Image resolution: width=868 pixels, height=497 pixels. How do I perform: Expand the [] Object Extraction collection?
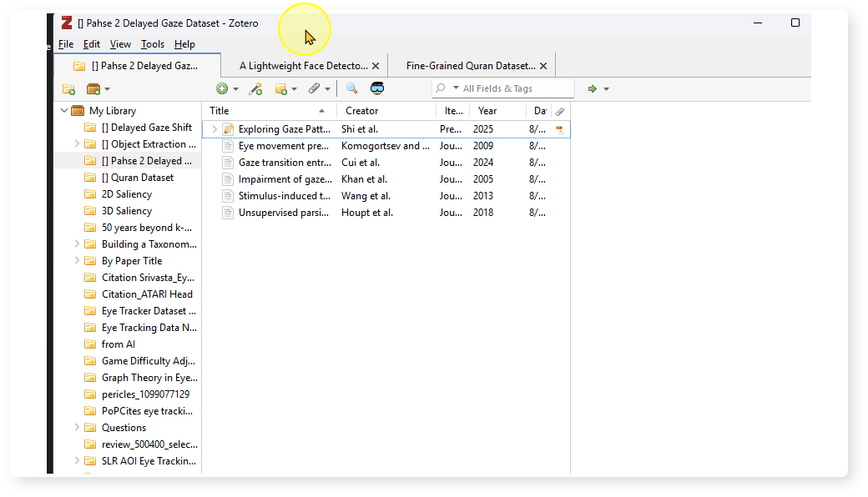[77, 143]
